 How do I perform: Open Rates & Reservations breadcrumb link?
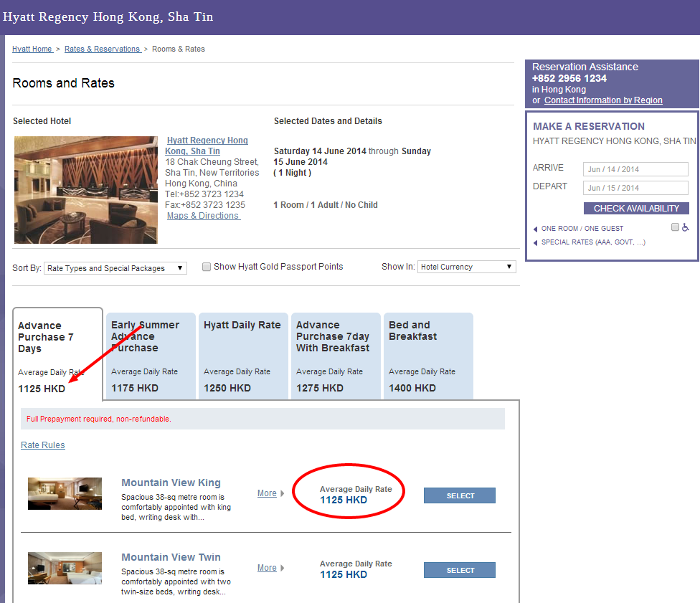click(103, 49)
